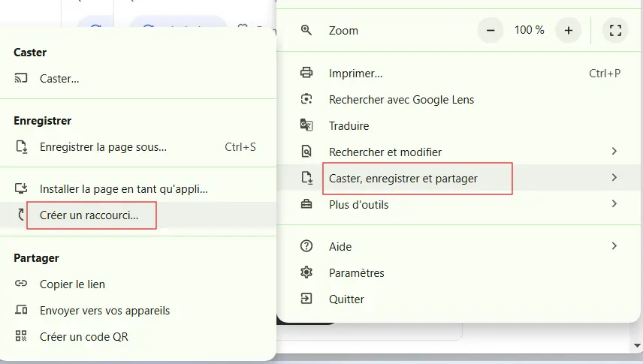This screenshot has width=643, height=364.
Task: Click the Traduire translate icon
Action: click(x=306, y=125)
